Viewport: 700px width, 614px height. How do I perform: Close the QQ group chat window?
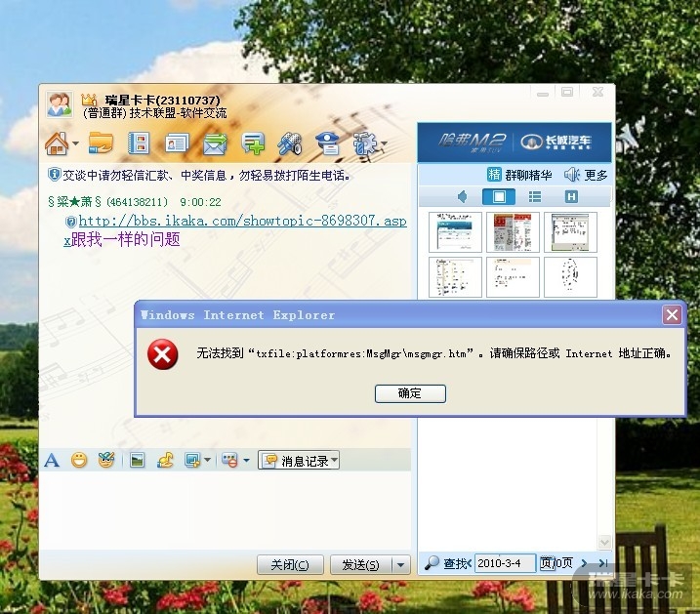click(x=597, y=93)
